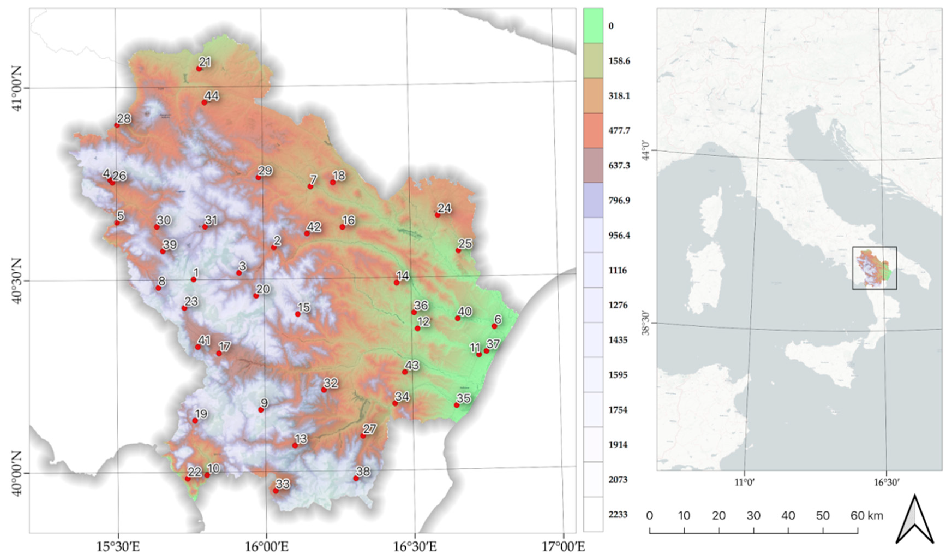Select the red dot labeled 2
This screenshot has height=560, width=952.
click(x=274, y=247)
